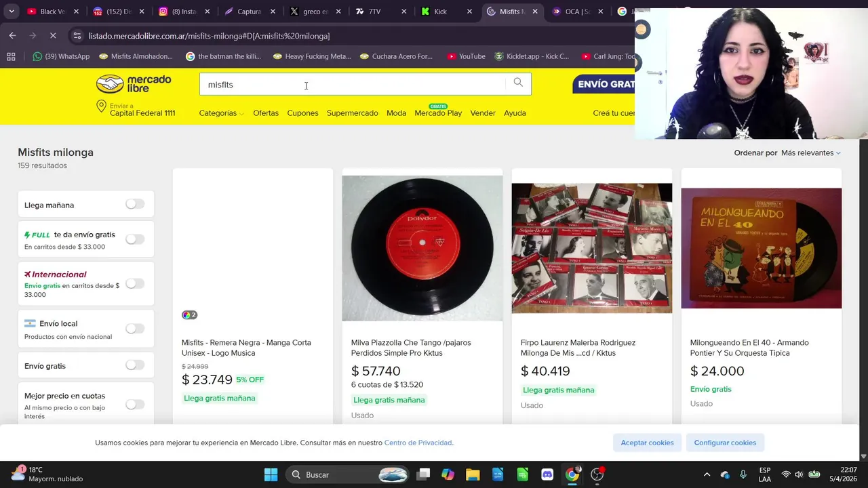The image size is (868, 488).
Task: Open Milongueando En El 40 listing title
Action: (x=749, y=348)
